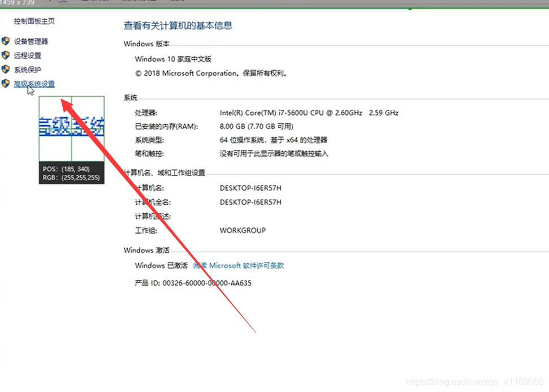Open 系统保护 settings link
549x392 pixels.
tap(27, 70)
